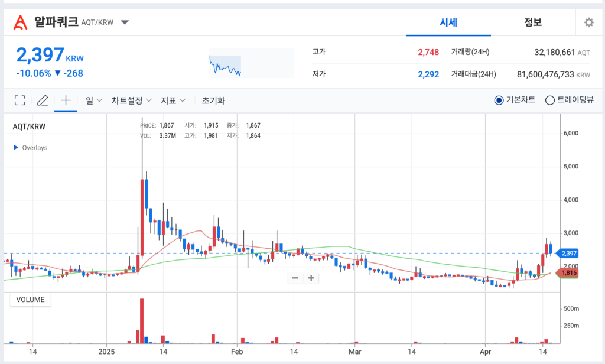Zoom out chart with minus button
This screenshot has height=364, width=605.
[295, 278]
